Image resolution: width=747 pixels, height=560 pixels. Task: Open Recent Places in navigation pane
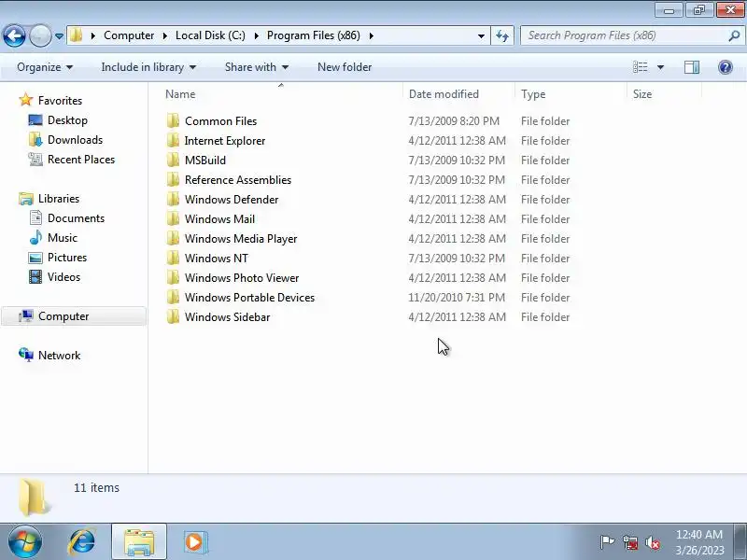tap(81, 159)
